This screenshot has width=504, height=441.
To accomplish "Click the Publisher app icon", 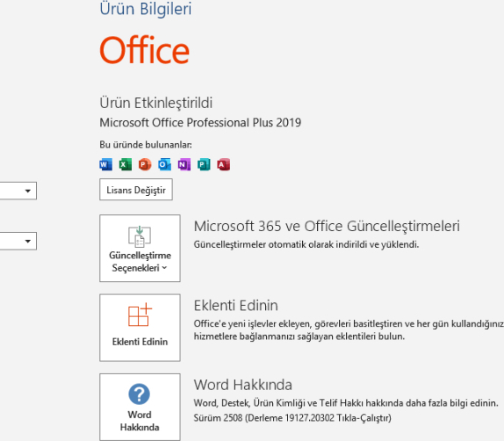I will coord(204,164).
